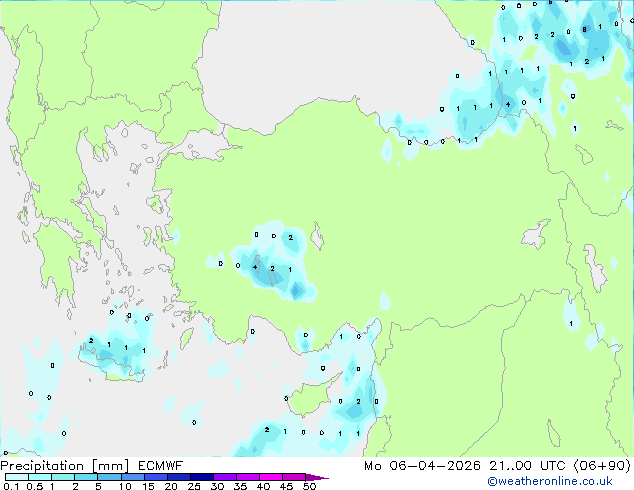This screenshot has width=634, height=490.
Task: Click the above-50 mm legend arrow tip
Action: tap(317, 477)
